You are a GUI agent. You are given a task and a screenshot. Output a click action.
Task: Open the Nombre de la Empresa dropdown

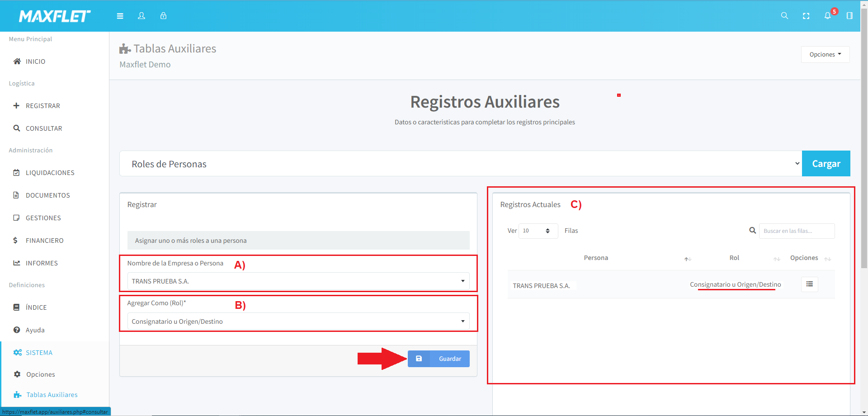click(298, 281)
